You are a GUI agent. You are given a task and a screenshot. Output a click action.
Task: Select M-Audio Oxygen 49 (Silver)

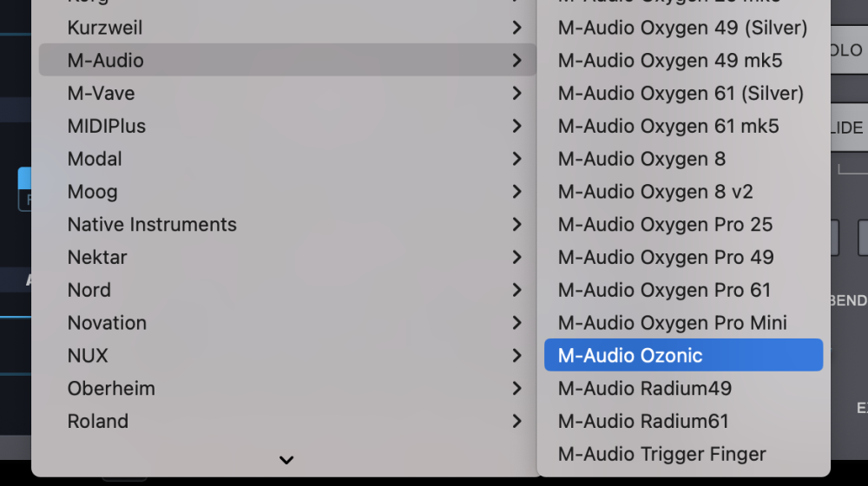[682, 28]
